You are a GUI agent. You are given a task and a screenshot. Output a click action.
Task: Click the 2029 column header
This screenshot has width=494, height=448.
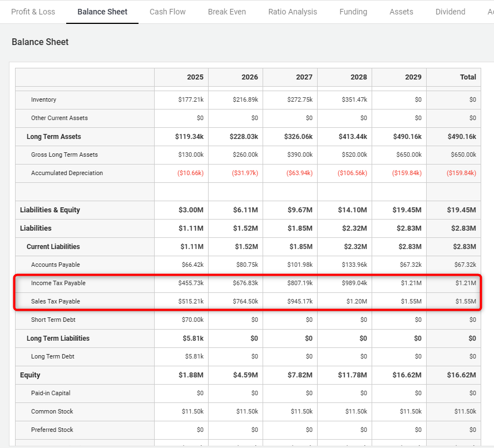point(413,77)
